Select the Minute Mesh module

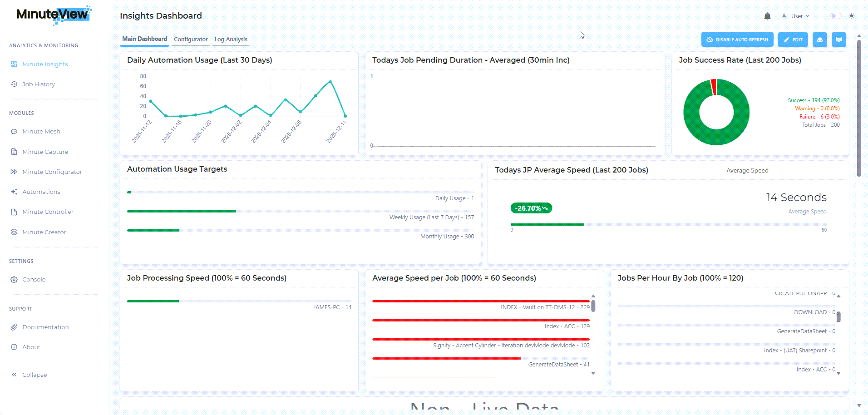pos(41,131)
